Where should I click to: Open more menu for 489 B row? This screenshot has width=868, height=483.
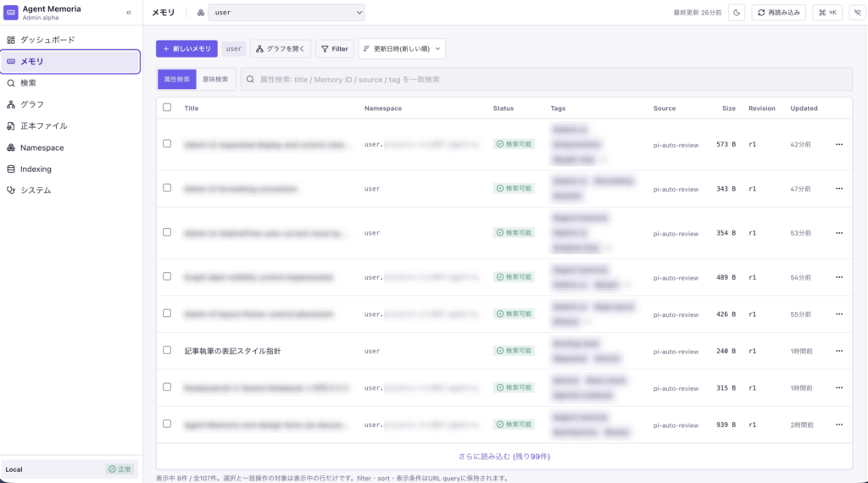click(839, 277)
